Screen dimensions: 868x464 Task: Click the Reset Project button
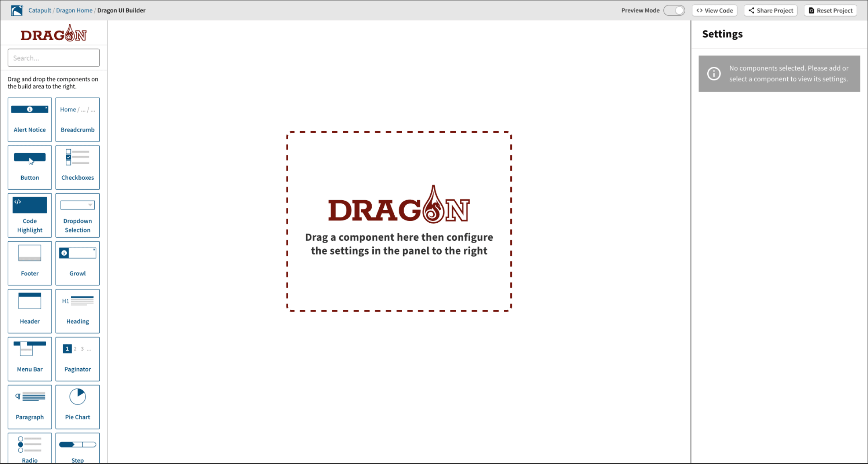[830, 10]
